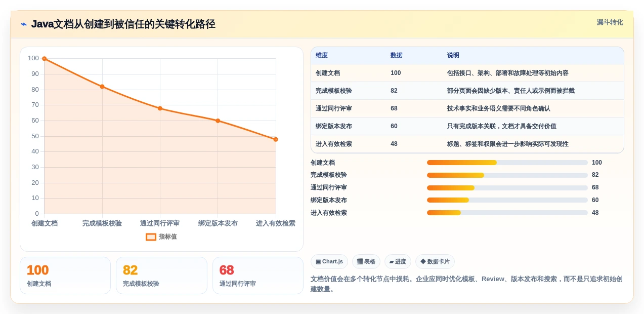644x314 pixels.
Task: Click description 只有完成版本关联，文档才具备交付价值
Action: pos(502,126)
